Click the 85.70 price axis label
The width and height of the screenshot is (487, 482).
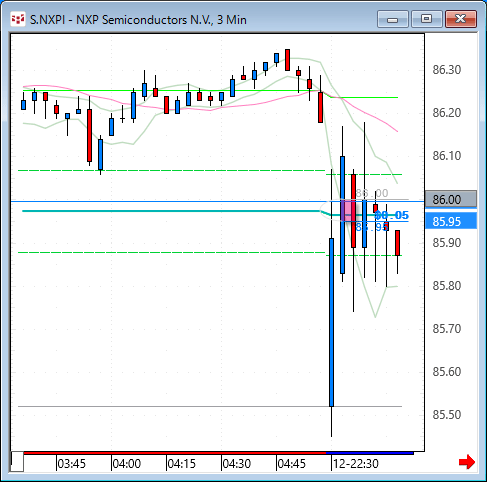tap(447, 329)
